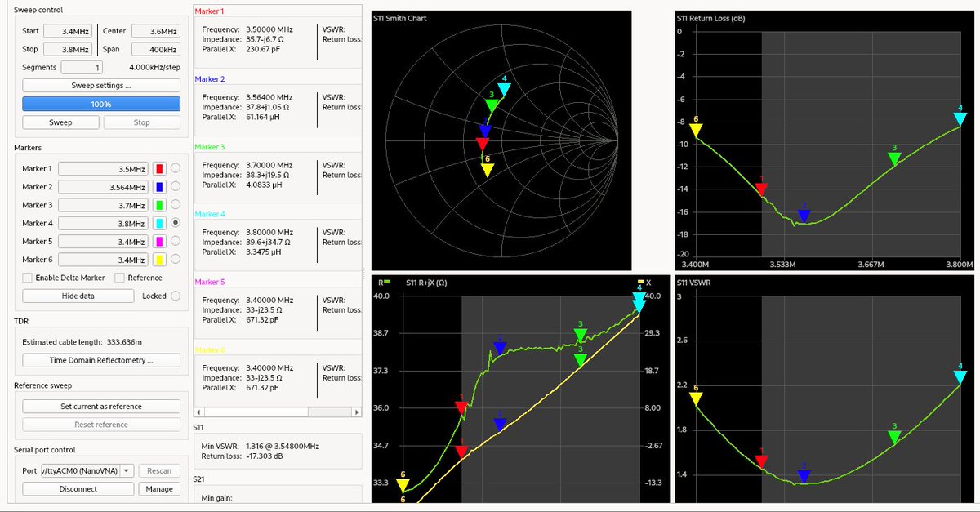Click the Stop sweep button
The image size is (980, 512).
pyautogui.click(x=141, y=122)
